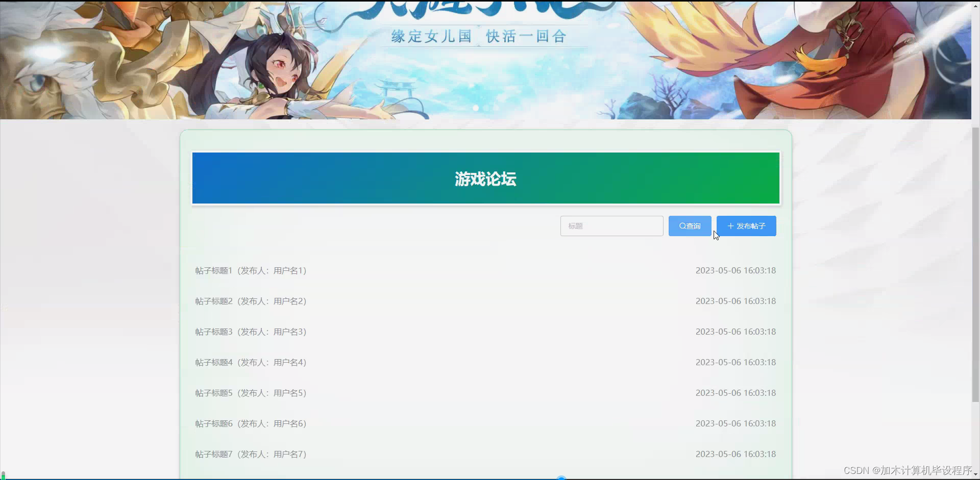The width and height of the screenshot is (980, 480).
Task: Click the plus icon on the 发布帖子 button
Action: click(x=730, y=226)
